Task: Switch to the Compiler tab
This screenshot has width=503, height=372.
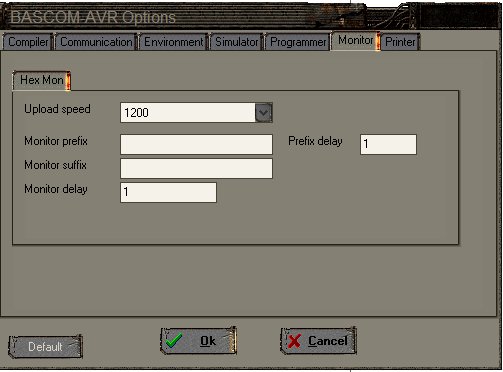Action: (x=28, y=42)
